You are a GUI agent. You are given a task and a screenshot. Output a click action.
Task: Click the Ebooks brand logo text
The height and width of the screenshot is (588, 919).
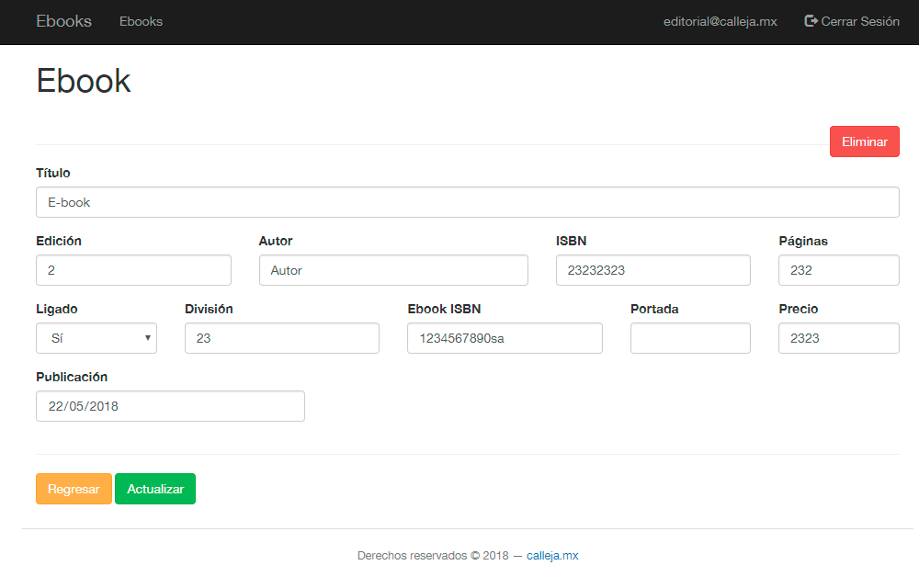click(63, 21)
